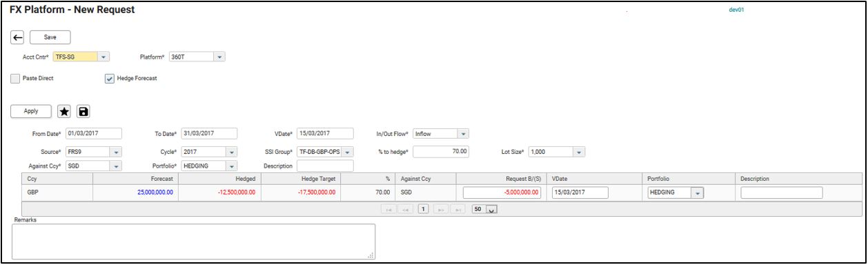Click the floppy disk save icon
The height and width of the screenshot is (265, 868).
point(83,111)
